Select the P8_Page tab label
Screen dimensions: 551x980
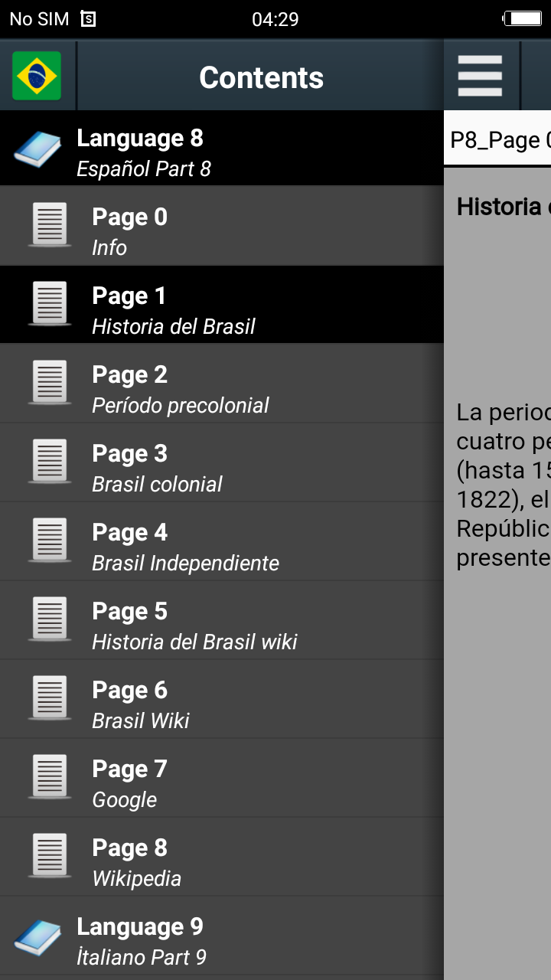(x=499, y=140)
